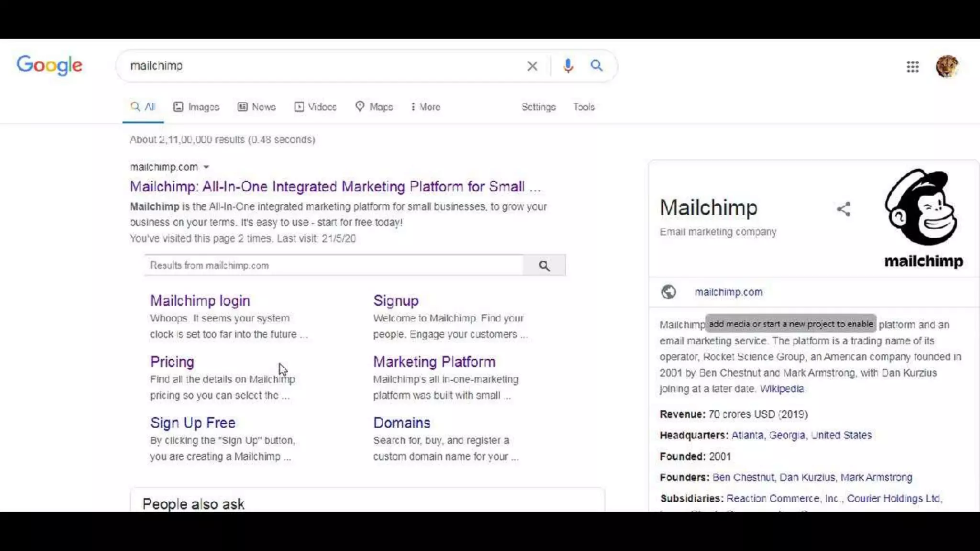The width and height of the screenshot is (980, 551).
Task: Open mailchimp.com link in the knowledge panel
Action: tap(728, 292)
